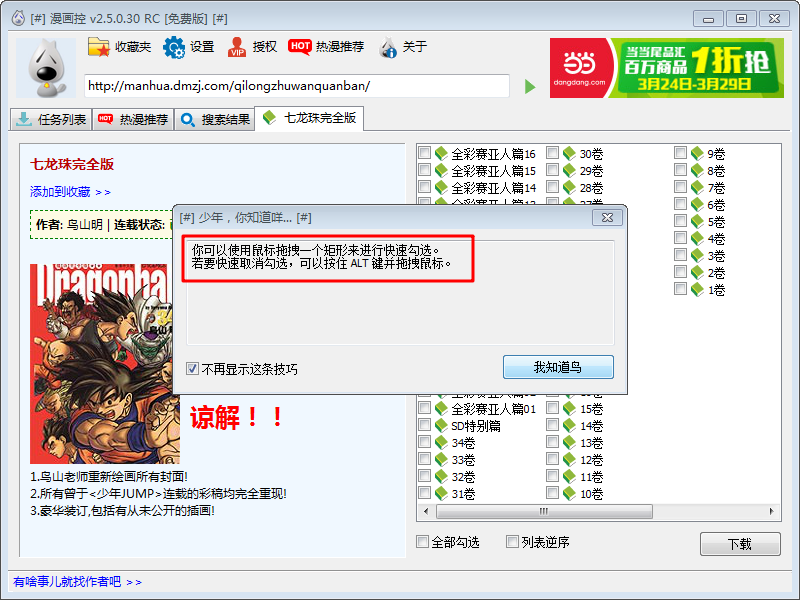Image resolution: width=800 pixels, height=600 pixels.
Task: Open the 热漫推荐 tab
Action: [133, 120]
